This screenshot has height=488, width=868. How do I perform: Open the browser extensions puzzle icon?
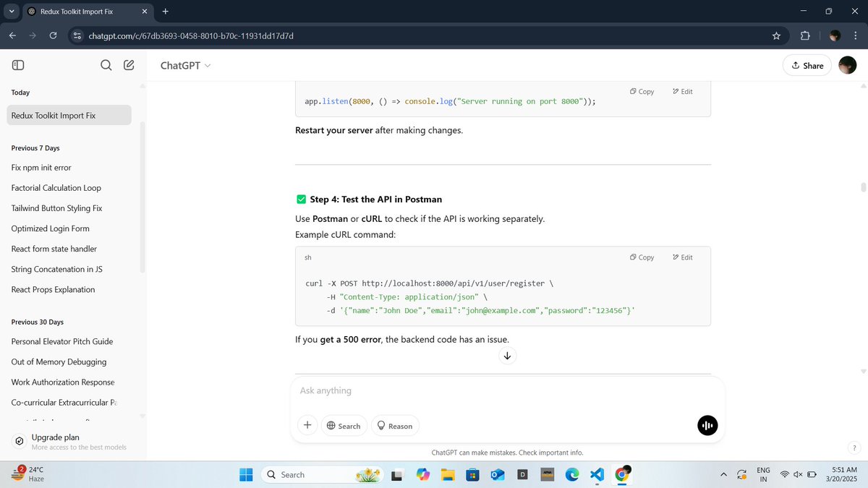click(805, 35)
